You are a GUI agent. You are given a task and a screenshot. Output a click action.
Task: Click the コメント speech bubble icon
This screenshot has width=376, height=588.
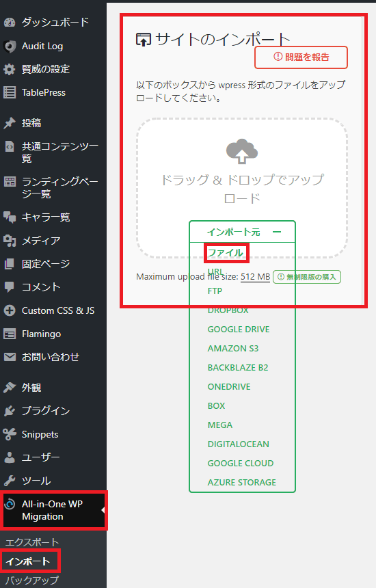point(10,287)
